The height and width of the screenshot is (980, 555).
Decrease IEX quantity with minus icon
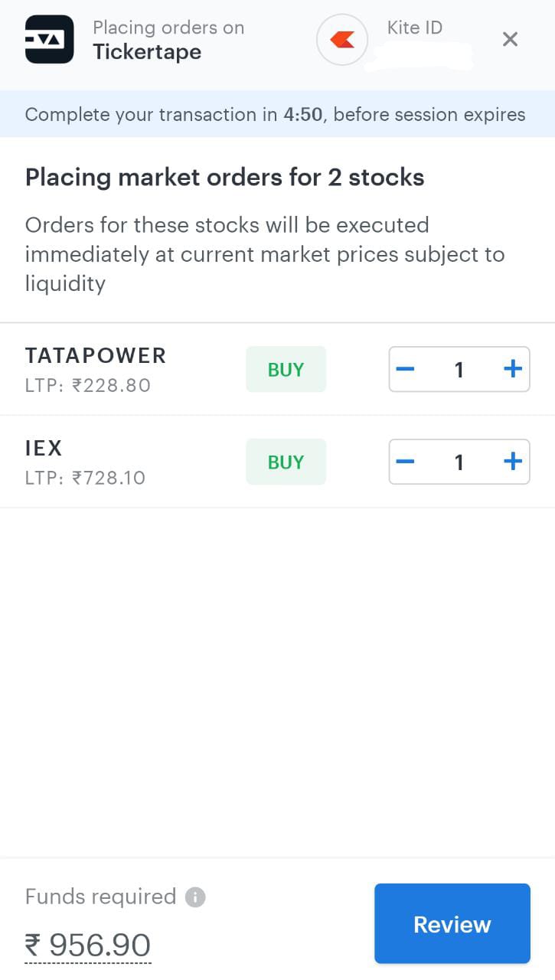(405, 462)
